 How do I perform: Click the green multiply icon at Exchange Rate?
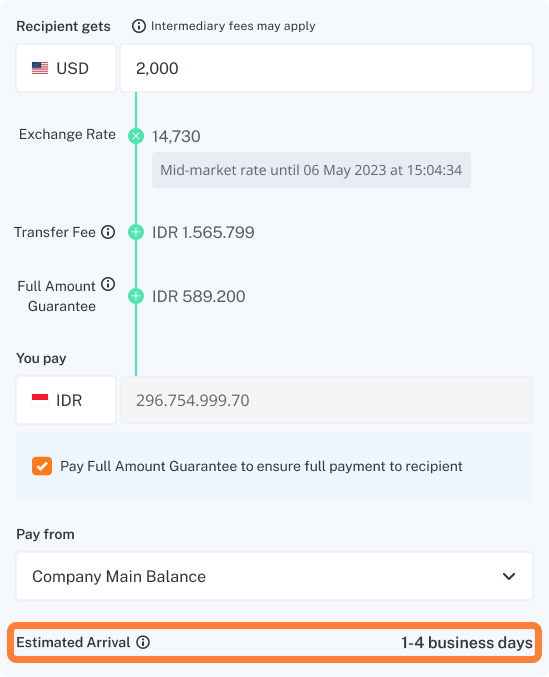(136, 136)
